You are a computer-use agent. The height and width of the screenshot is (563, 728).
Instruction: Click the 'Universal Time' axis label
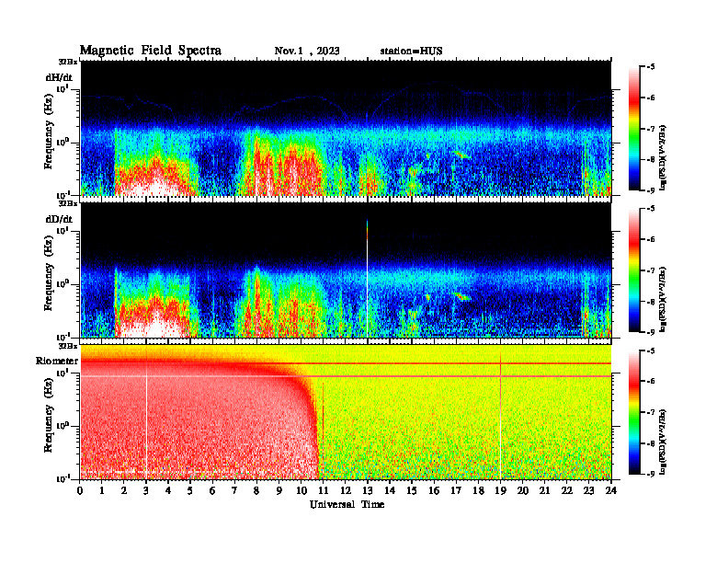pos(347,504)
